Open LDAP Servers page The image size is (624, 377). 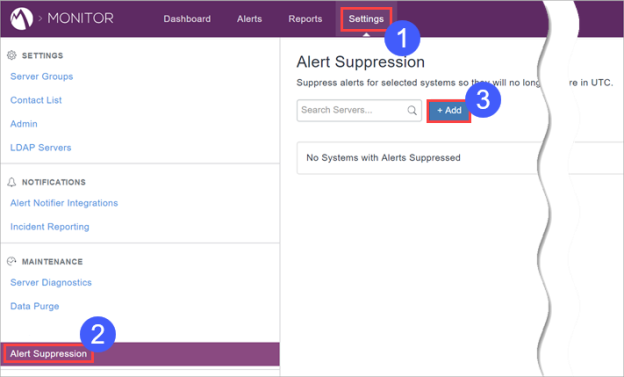(x=41, y=148)
